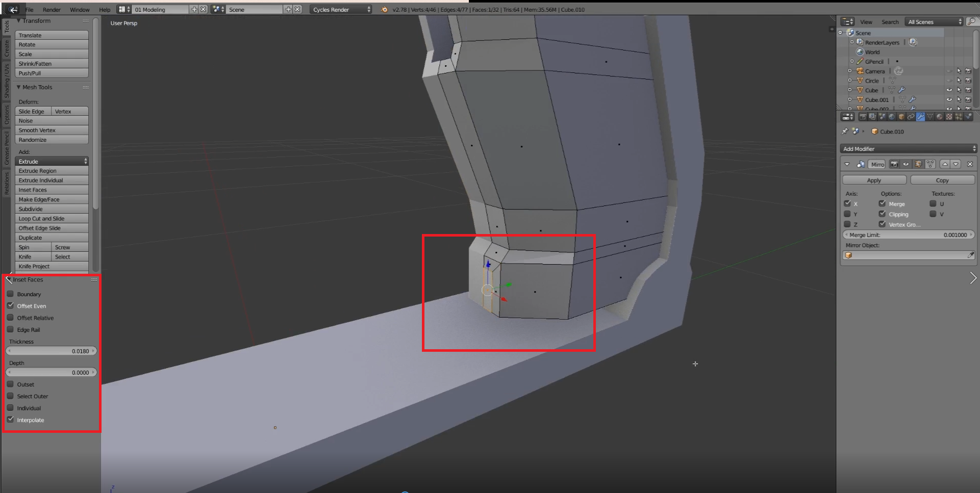The image size is (980, 493).
Task: Toggle Mirror modifier render camera icon
Action: [894, 164]
